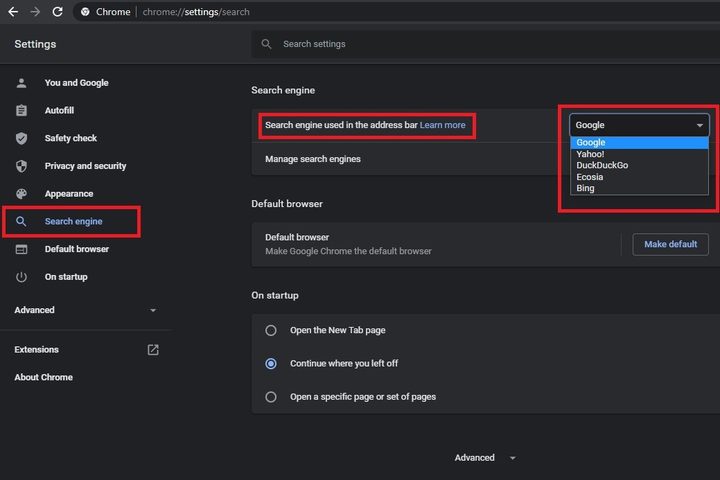The width and height of the screenshot is (720, 480).
Task: Choose Bing from the dropdown list
Action: coord(639,188)
